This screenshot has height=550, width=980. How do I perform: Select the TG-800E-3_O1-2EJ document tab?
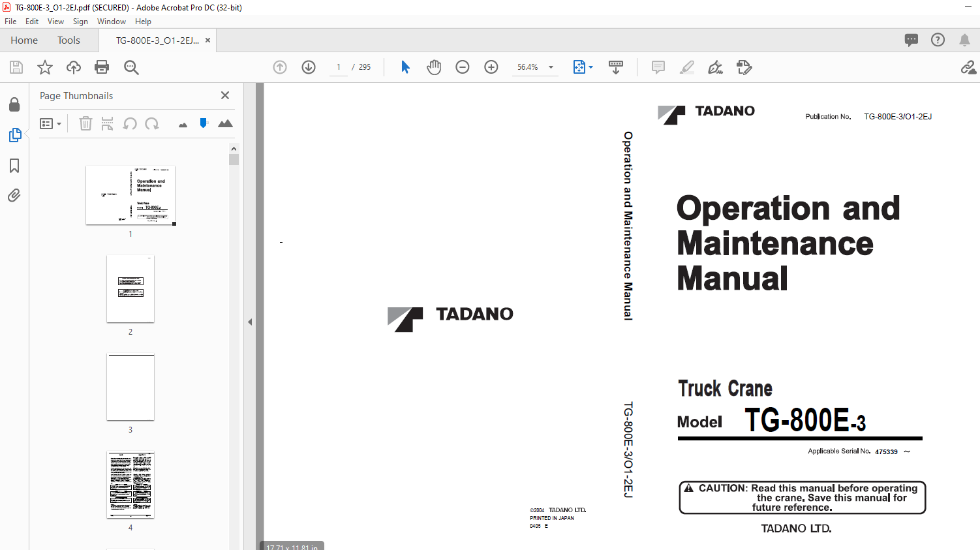[x=157, y=40]
